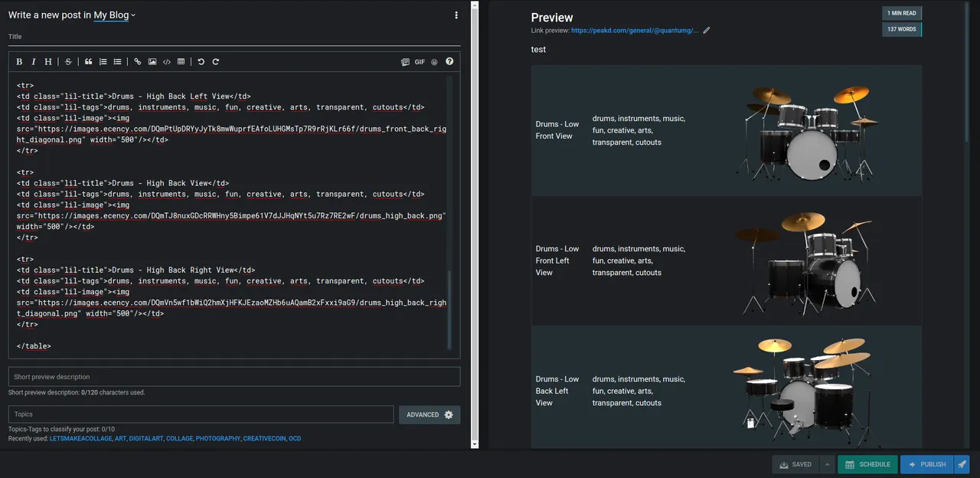Screen dimensions: 980x478
Task: Insert a heading with the H icon
Action: click(48, 62)
